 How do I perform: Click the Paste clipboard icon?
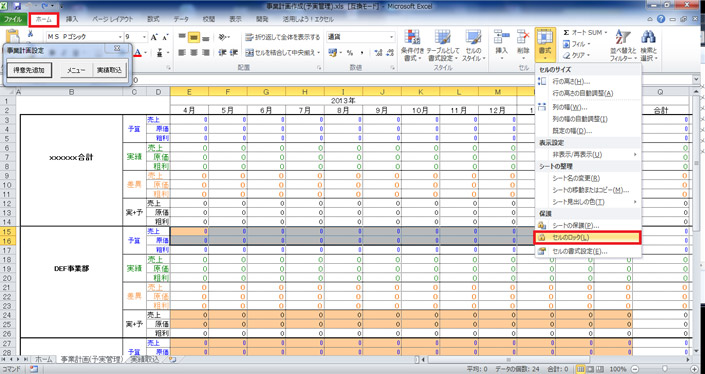(14, 36)
